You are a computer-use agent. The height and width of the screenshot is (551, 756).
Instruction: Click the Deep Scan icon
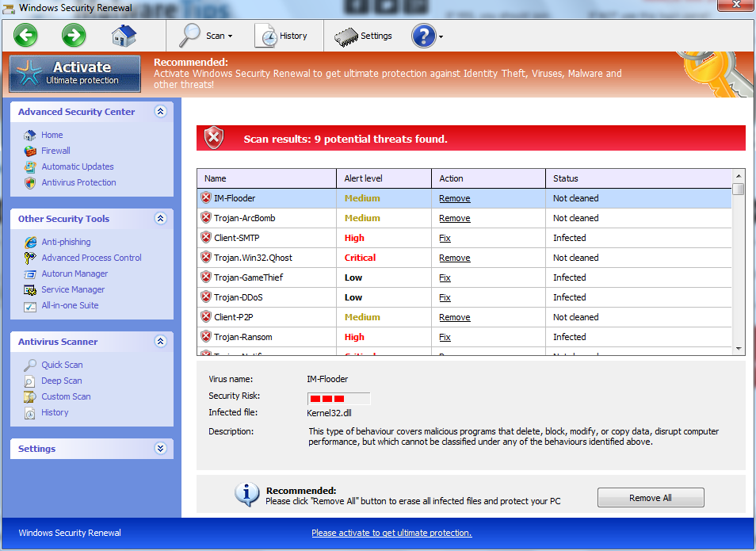click(30, 381)
